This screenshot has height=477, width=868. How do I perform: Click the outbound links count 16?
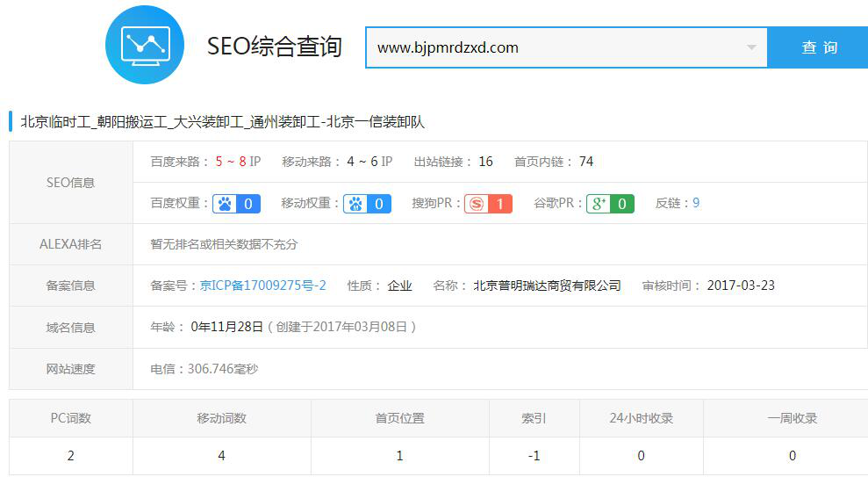[485, 162]
